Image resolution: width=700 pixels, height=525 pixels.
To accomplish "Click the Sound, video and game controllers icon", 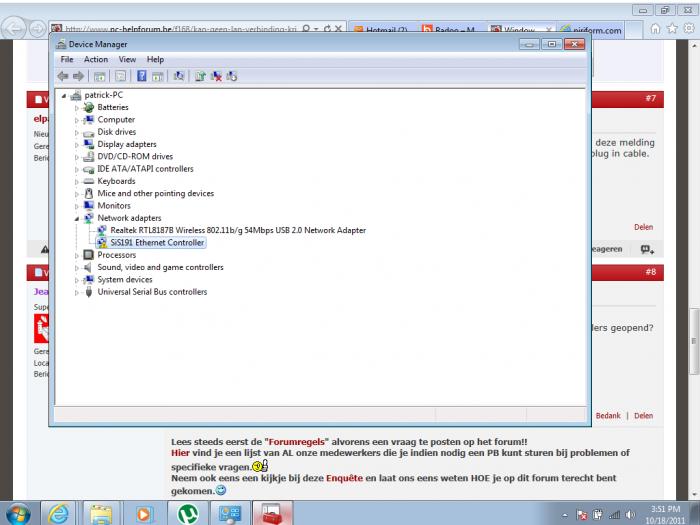I will click(89, 267).
